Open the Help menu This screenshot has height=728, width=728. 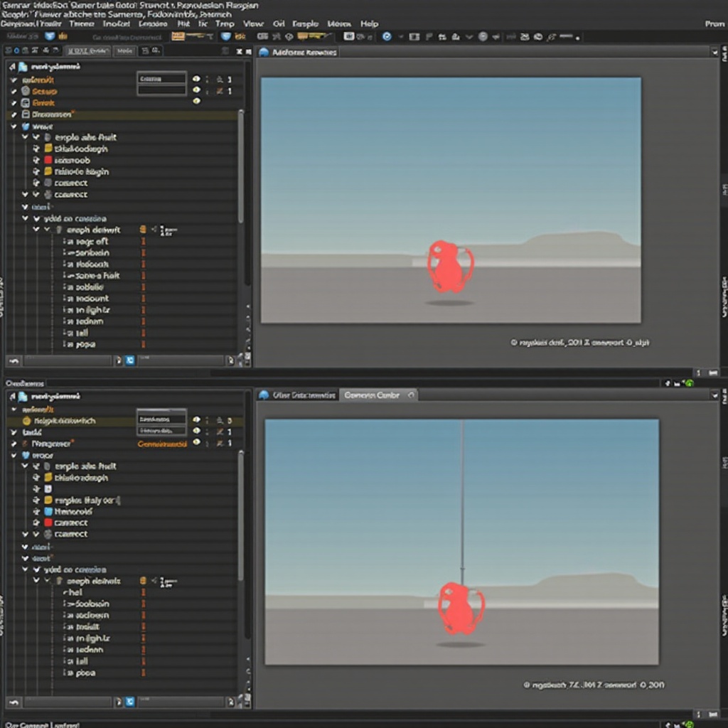pyautogui.click(x=369, y=23)
